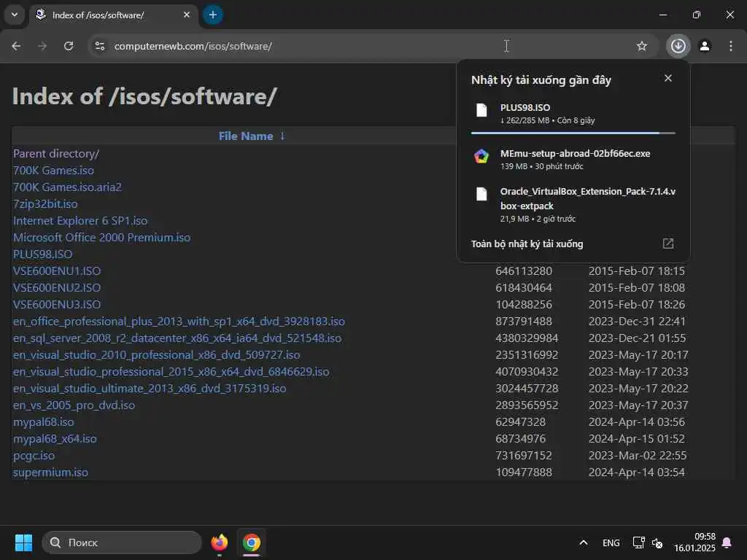Open MEmu-setup-abroad-02bf66ec.exe download entry
The width and height of the screenshot is (747, 560).
click(573, 159)
